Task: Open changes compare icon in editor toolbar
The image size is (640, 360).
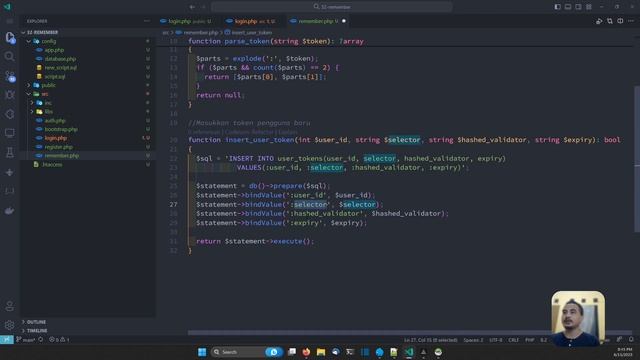Action: tap(609, 21)
